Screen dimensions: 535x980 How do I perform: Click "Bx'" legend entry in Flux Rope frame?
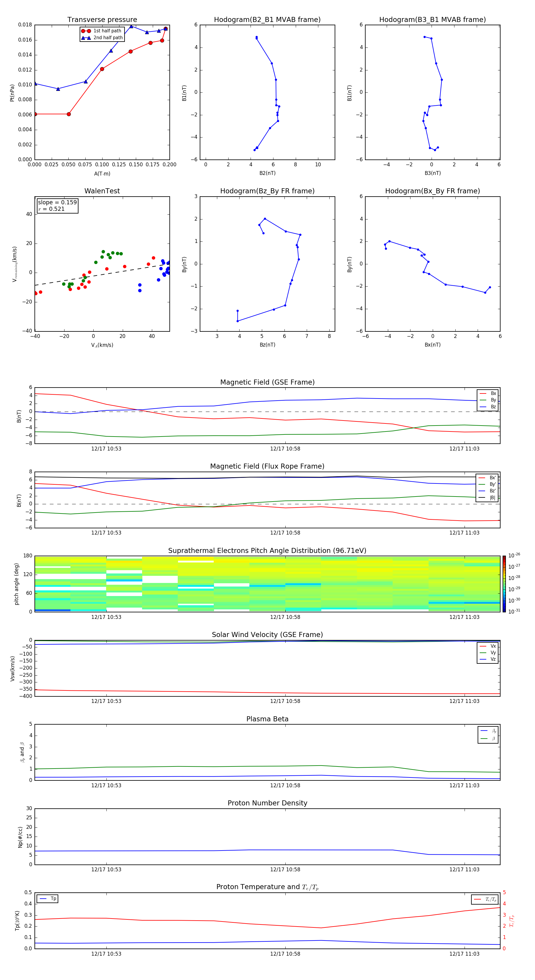click(487, 478)
